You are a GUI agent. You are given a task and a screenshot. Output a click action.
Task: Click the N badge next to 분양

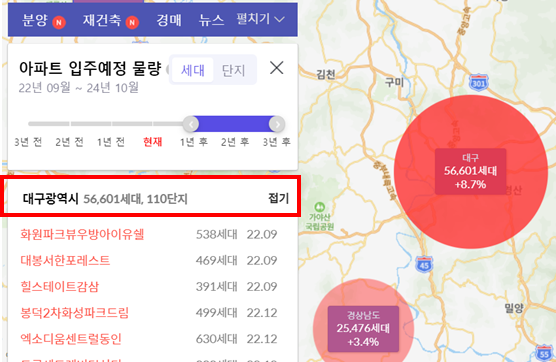(x=59, y=23)
